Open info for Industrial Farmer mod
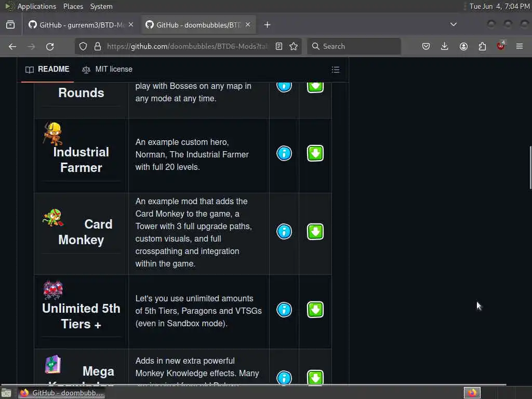This screenshot has height=399, width=532. point(284,153)
